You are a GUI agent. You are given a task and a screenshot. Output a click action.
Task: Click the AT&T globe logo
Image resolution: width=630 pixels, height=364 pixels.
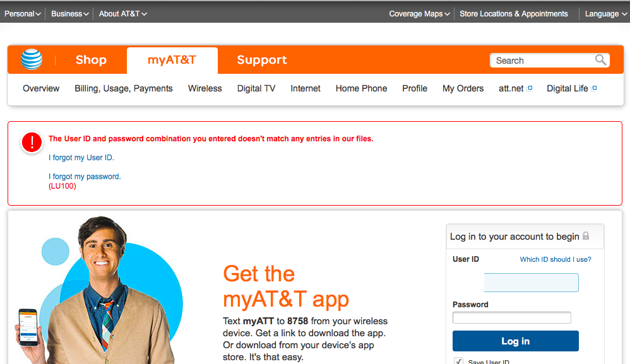32,59
